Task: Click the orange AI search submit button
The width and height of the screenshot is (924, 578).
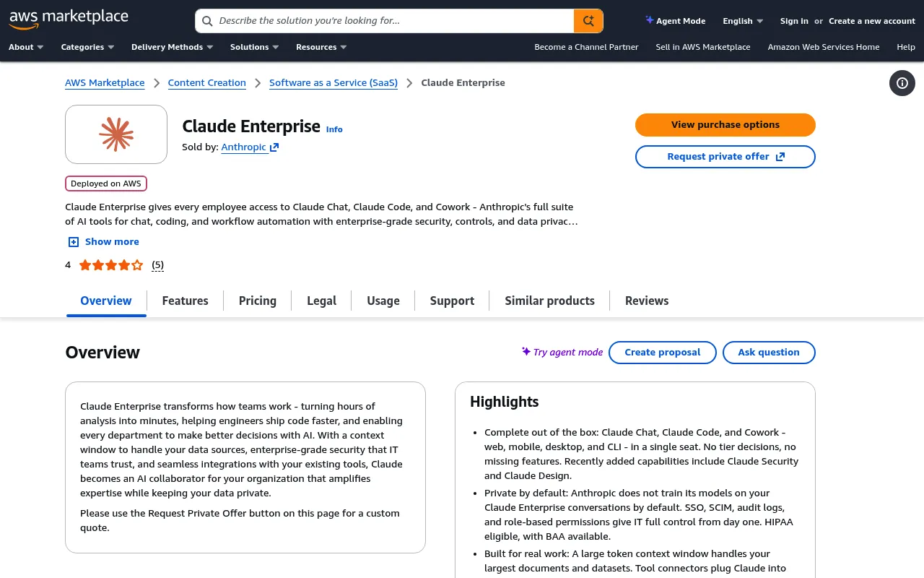Action: [x=588, y=21]
